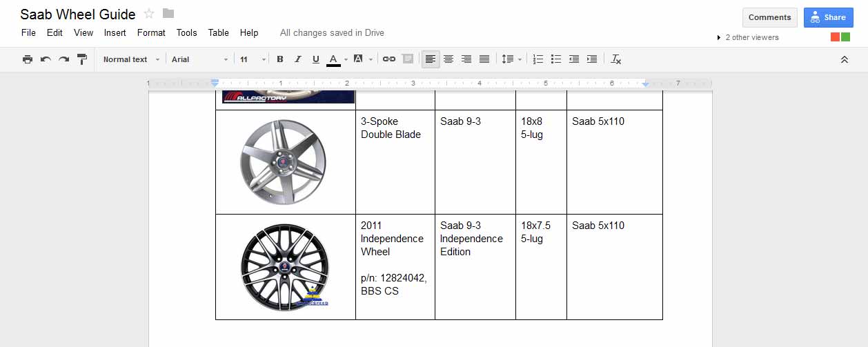Open the Arial font dropdown
The height and width of the screenshot is (347, 868).
click(200, 59)
